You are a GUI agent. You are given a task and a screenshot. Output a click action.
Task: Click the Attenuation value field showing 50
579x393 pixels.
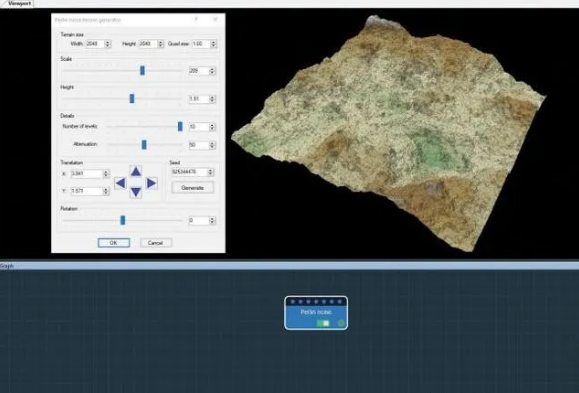(199, 145)
